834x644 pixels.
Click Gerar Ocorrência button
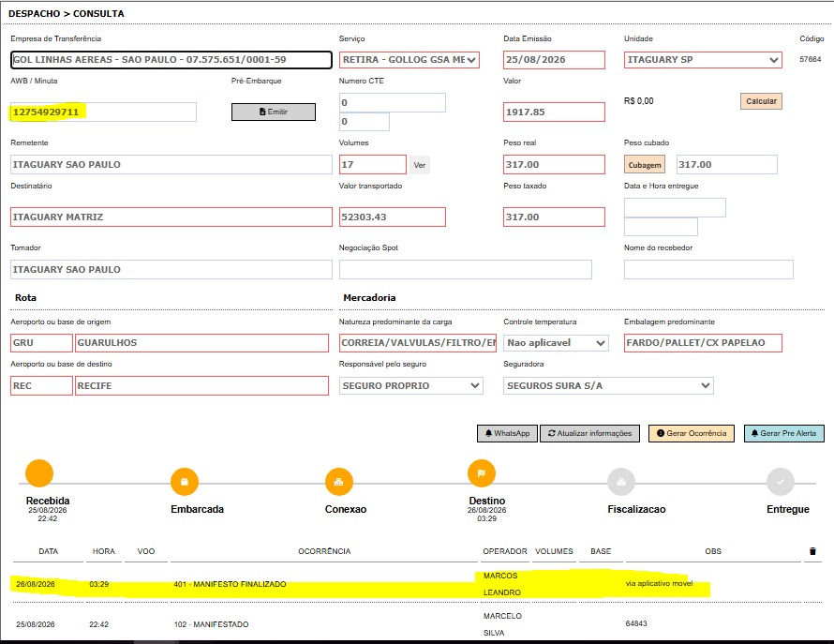point(692,433)
